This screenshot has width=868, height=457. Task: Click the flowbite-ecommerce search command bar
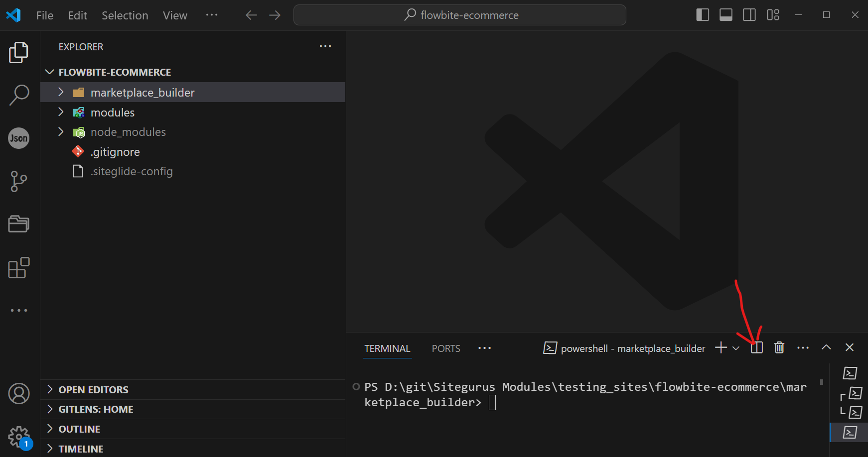459,15
